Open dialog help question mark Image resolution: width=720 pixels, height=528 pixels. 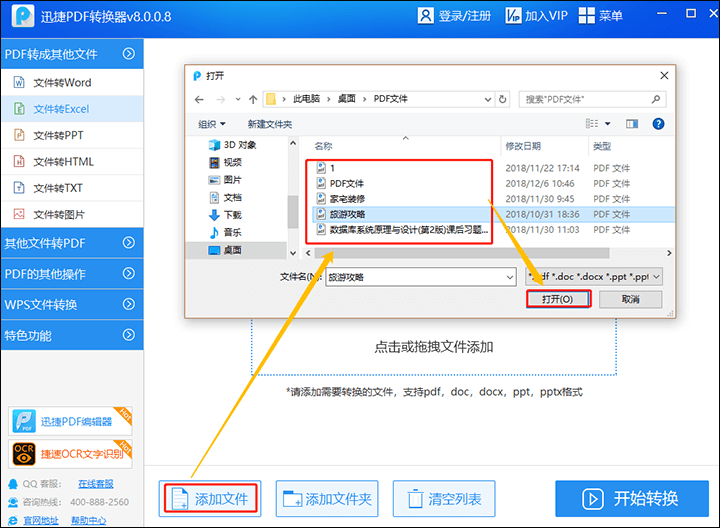coord(658,124)
